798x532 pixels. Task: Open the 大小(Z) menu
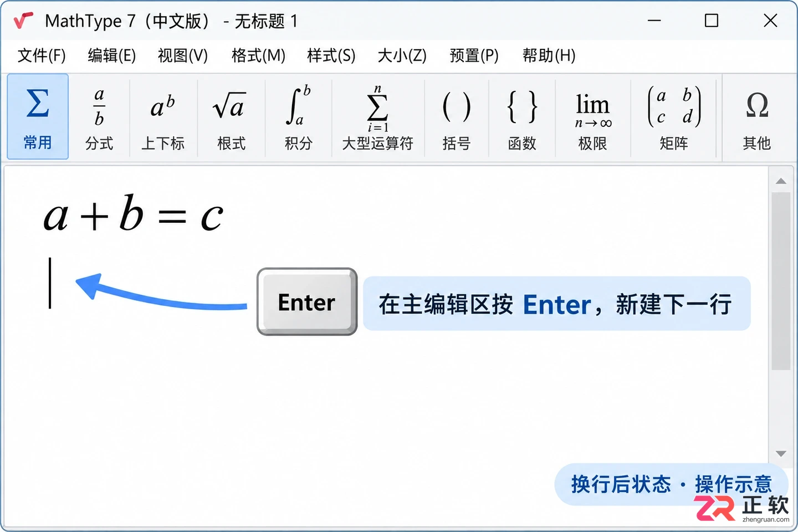402,55
